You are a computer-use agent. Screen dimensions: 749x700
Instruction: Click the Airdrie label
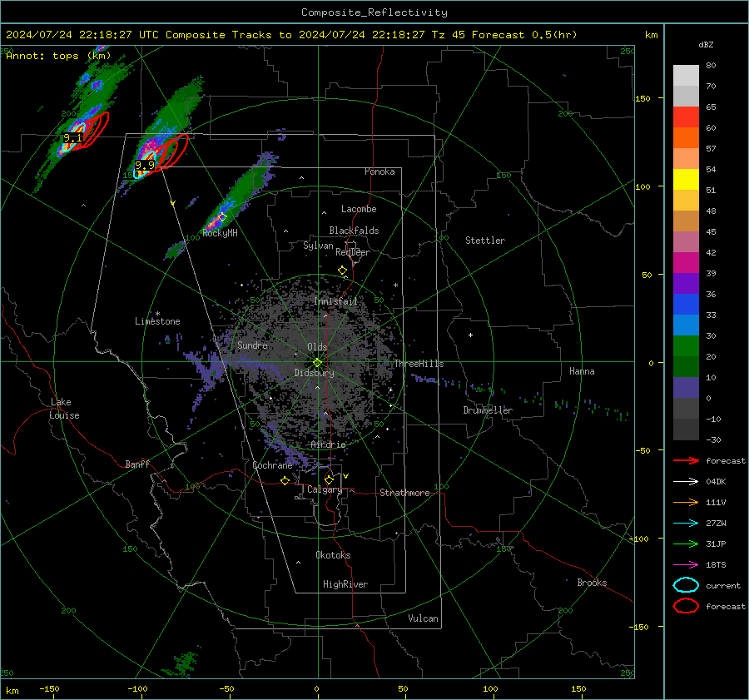328,444
